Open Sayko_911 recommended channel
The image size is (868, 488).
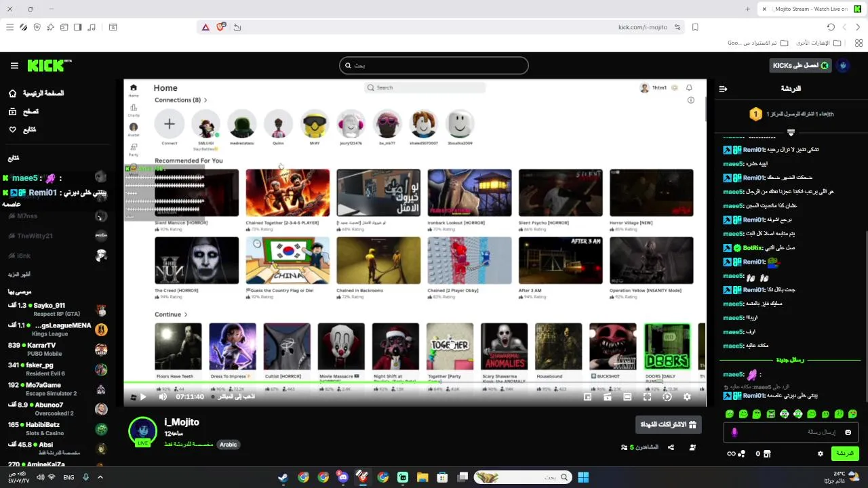57,310
